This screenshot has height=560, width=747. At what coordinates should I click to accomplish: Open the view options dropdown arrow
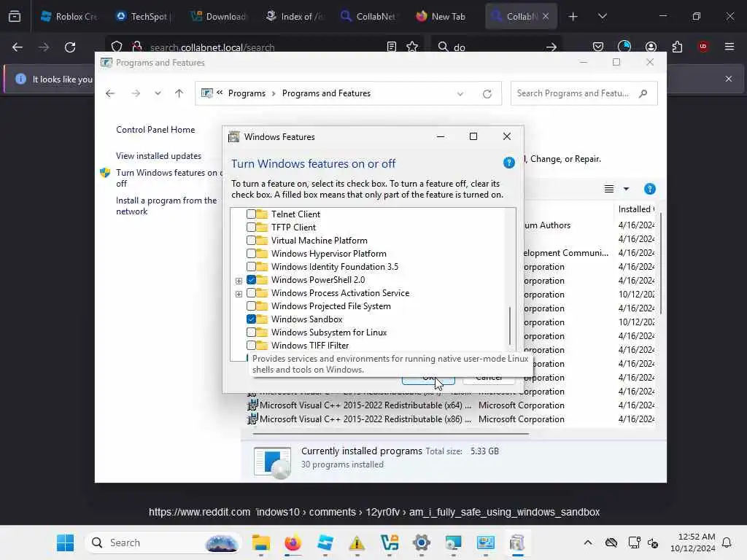[x=626, y=189]
